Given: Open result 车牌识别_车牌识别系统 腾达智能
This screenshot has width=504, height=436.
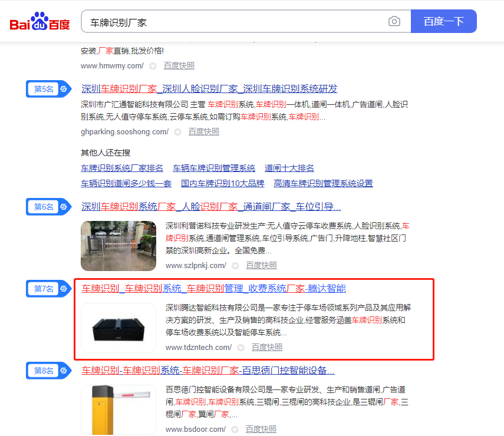Looking at the screenshot, I should coord(214,289).
